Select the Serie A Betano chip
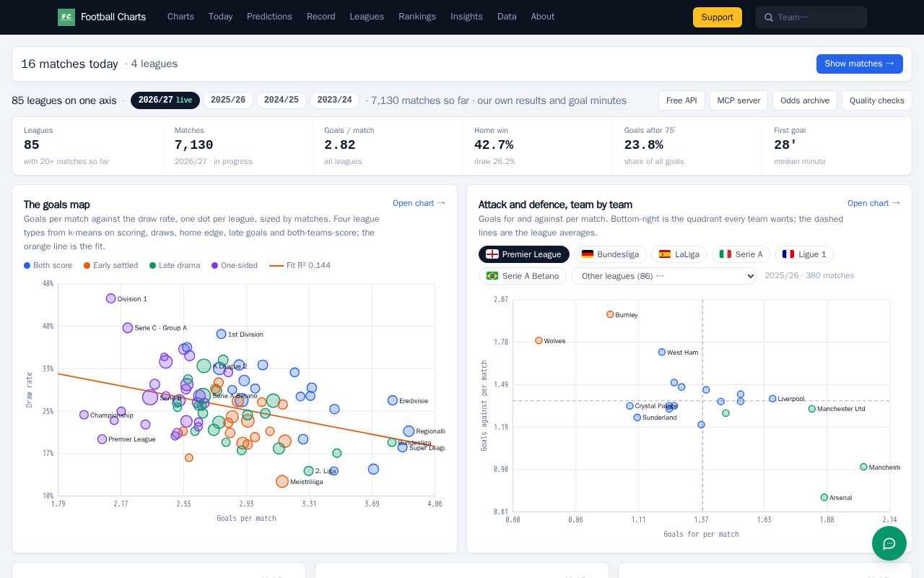The height and width of the screenshot is (578, 924). [x=523, y=276]
